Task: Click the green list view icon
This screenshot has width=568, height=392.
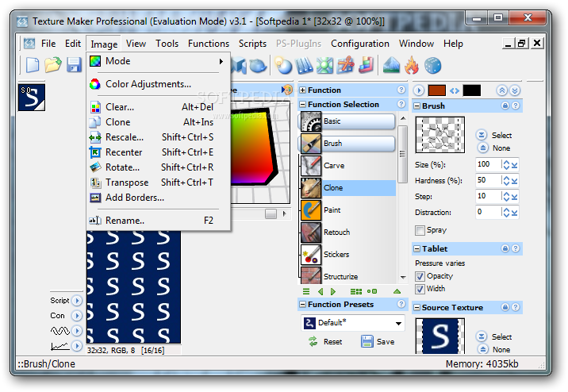Action: click(x=306, y=291)
